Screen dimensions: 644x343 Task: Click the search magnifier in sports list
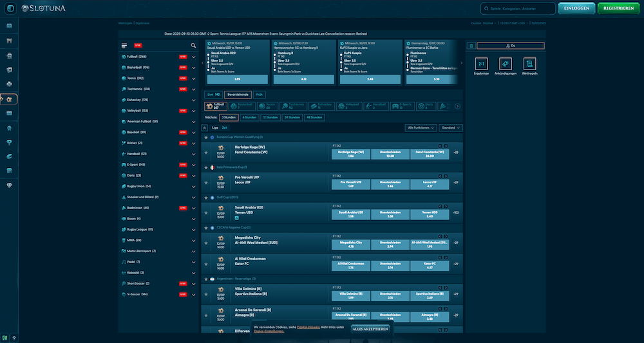193,46
